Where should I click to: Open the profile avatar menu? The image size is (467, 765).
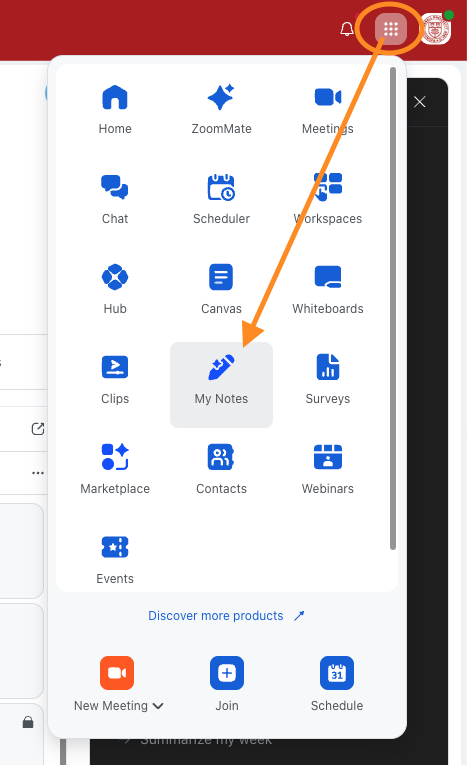point(436,29)
